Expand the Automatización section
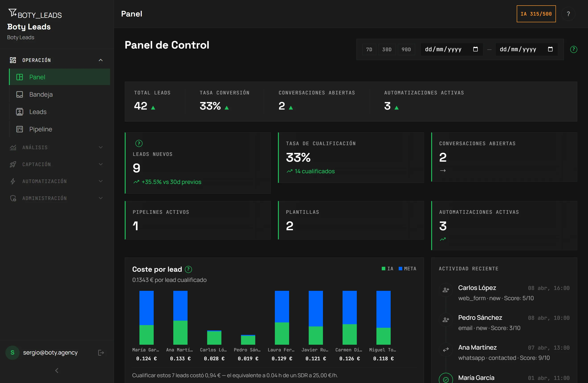Screen dimensions: 588x383 [x=100, y=181]
